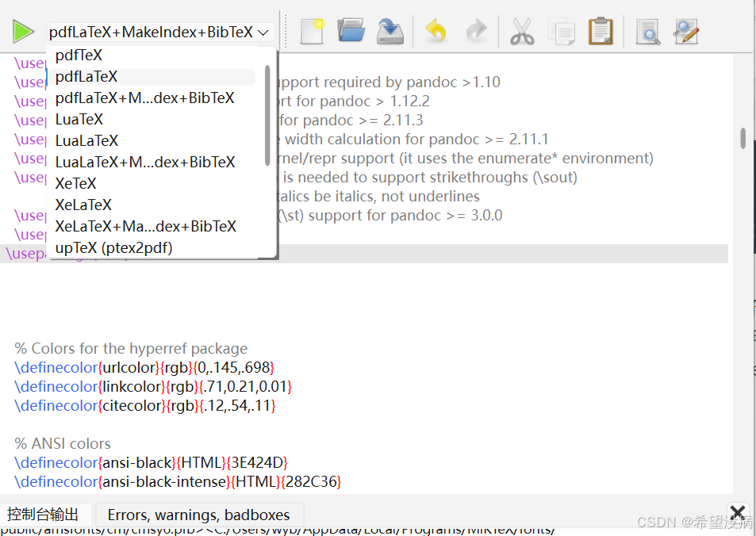Image resolution: width=756 pixels, height=536 pixels.
Task: Paste from the clipboard icon
Action: click(x=601, y=31)
